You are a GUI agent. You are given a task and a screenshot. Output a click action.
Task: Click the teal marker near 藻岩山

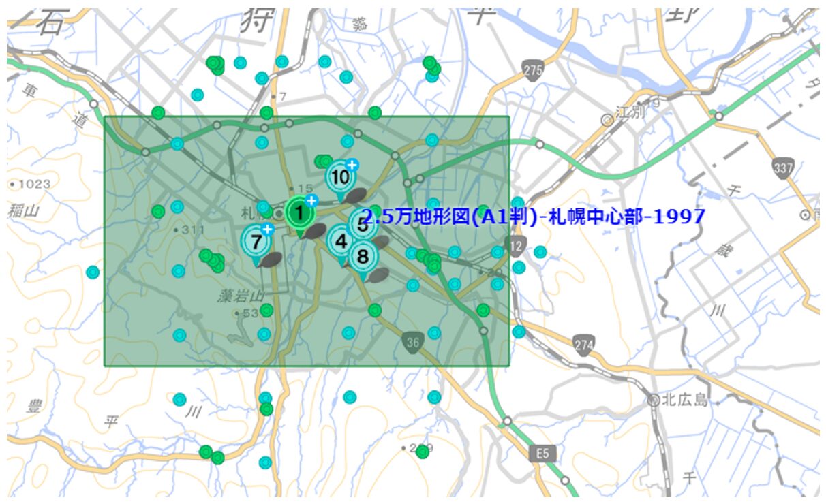[x=264, y=334]
